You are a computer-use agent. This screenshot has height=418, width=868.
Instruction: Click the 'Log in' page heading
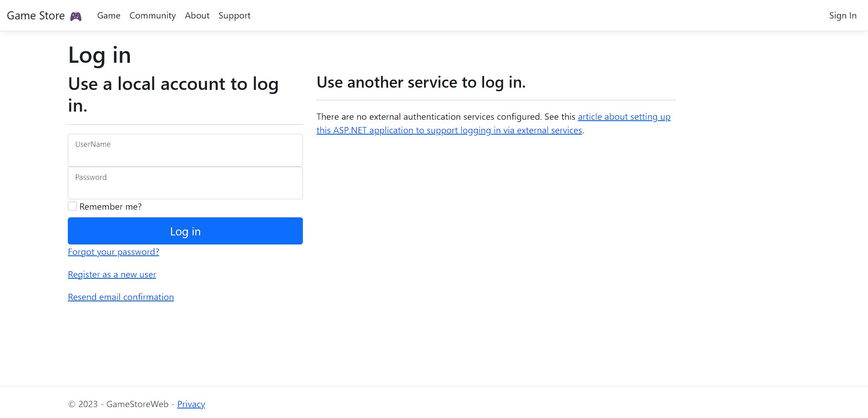[x=99, y=55]
